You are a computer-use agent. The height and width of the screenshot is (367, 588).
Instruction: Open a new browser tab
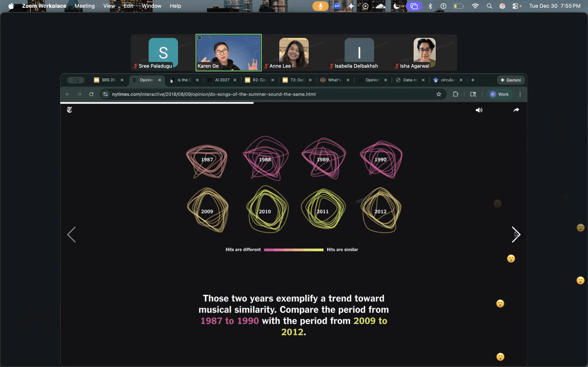point(473,80)
